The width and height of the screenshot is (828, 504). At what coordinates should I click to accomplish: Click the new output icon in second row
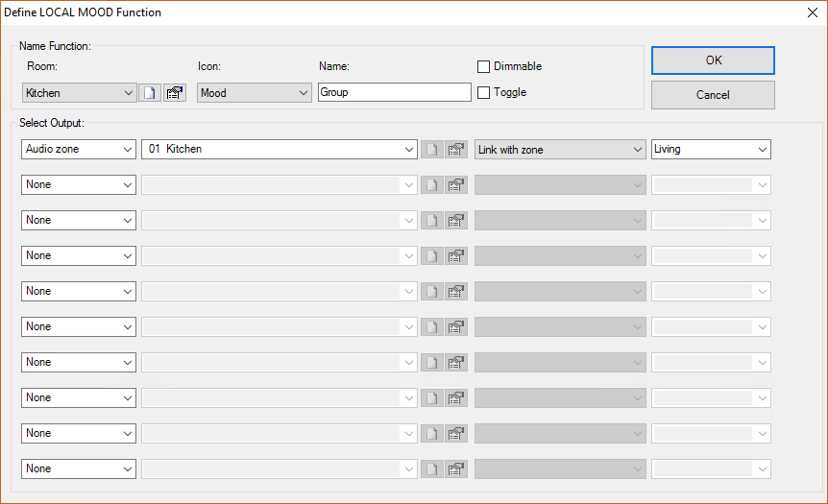[x=432, y=185]
